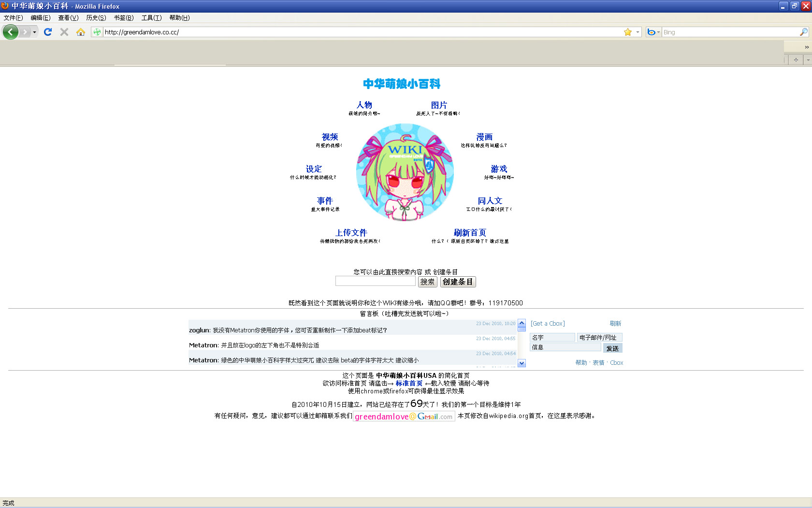The height and width of the screenshot is (508, 812).
Task: Expand the tab list dropdown arrow
Action: (808, 60)
